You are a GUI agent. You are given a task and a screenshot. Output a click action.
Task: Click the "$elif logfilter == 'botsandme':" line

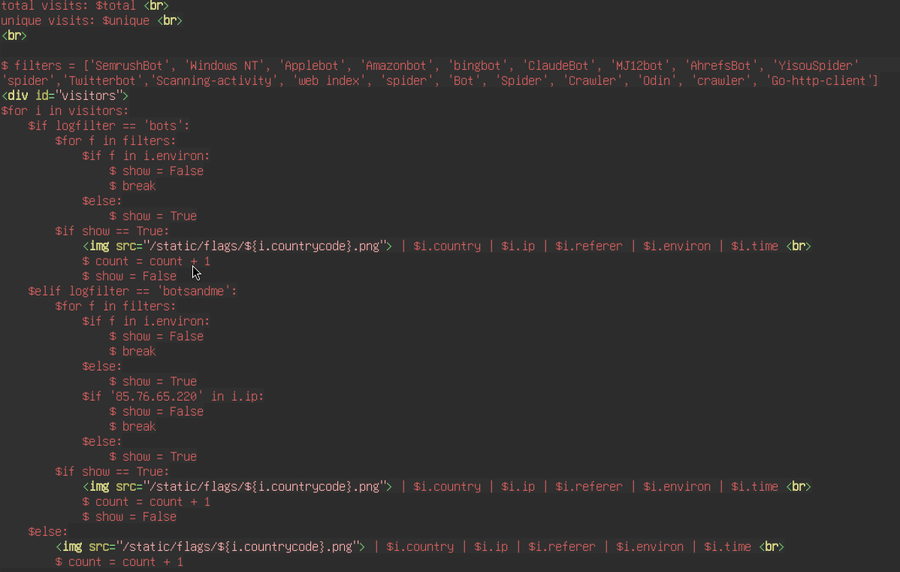point(133,291)
